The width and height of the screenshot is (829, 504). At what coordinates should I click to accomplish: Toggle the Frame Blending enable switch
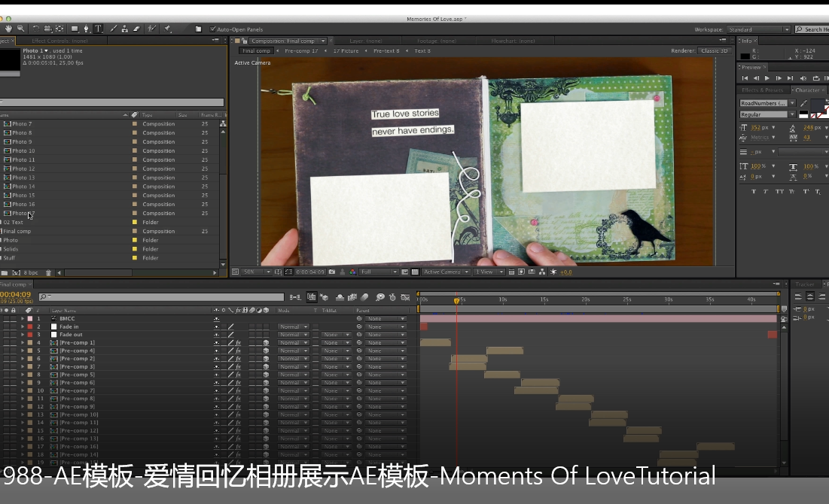tap(352, 297)
